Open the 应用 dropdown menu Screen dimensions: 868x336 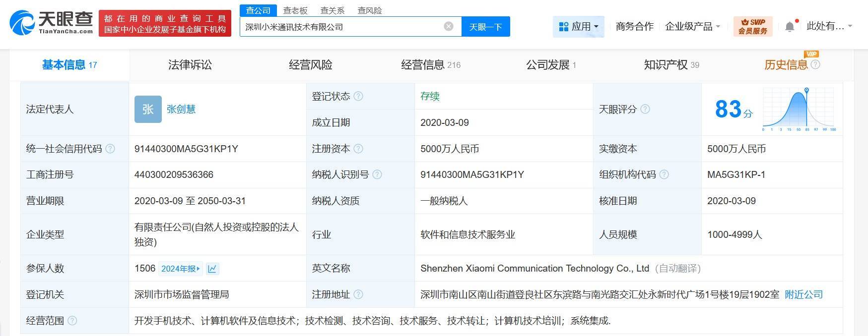point(579,26)
